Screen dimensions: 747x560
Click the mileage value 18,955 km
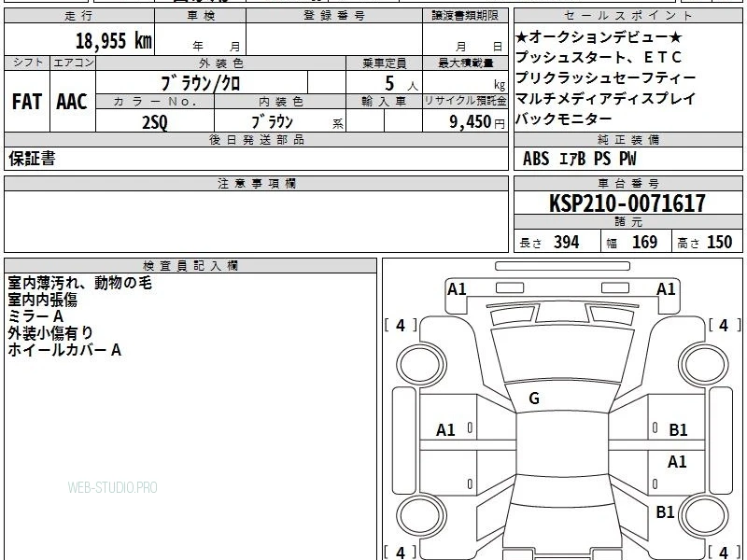(x=113, y=40)
